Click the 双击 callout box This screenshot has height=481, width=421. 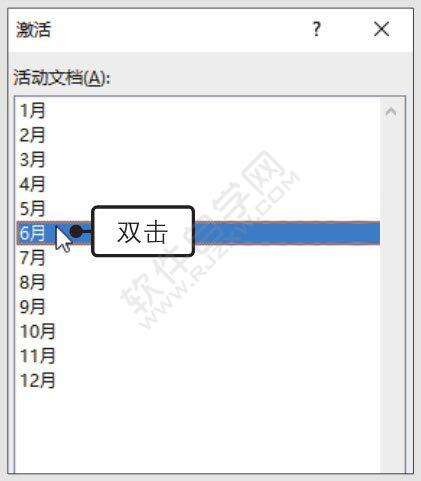tap(143, 231)
